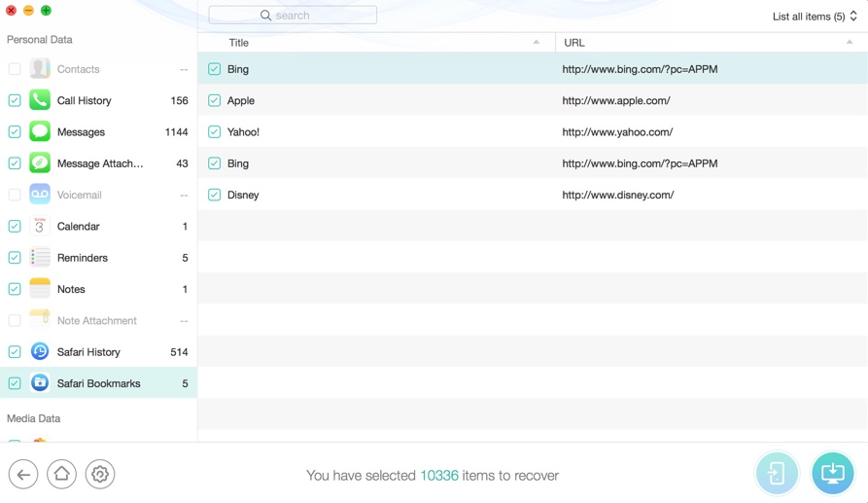Image resolution: width=868 pixels, height=503 pixels.
Task: Sort by URL column arrow
Action: coord(850,42)
